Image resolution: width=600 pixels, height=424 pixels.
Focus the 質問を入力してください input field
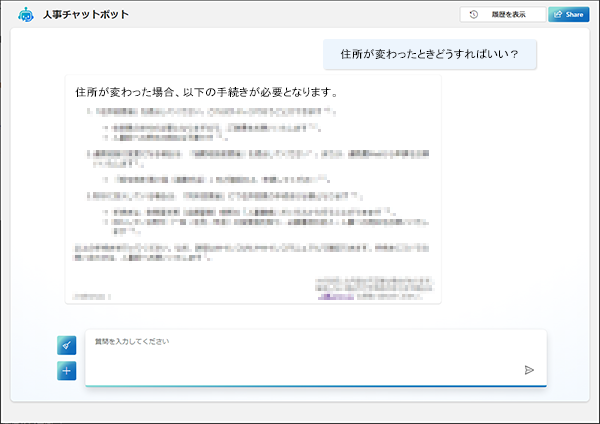point(300,355)
